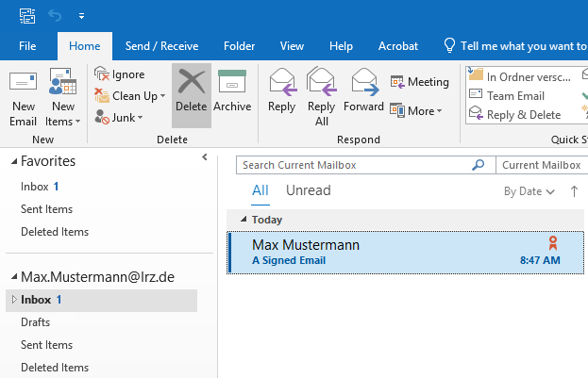Image resolution: width=588 pixels, height=378 pixels.
Task: Switch to the View tab
Action: [292, 46]
